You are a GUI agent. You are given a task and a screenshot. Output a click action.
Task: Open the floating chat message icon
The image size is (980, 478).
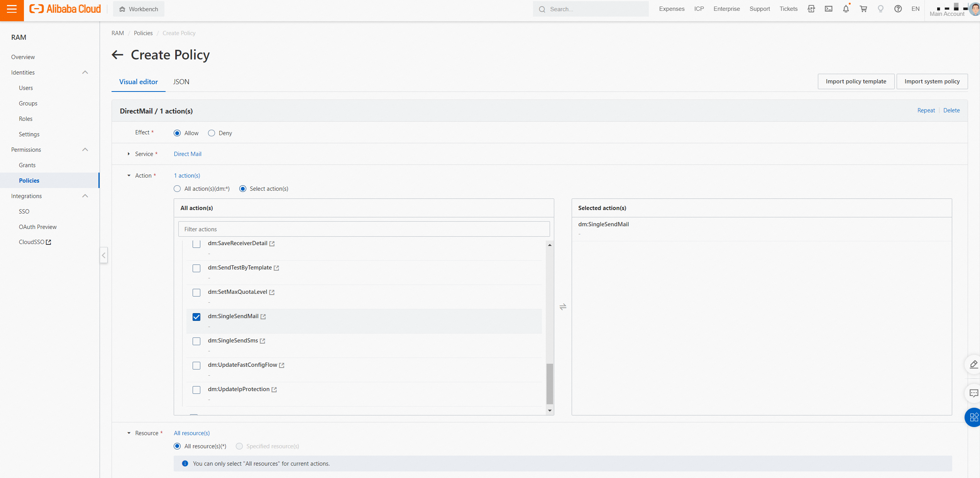[x=973, y=393]
